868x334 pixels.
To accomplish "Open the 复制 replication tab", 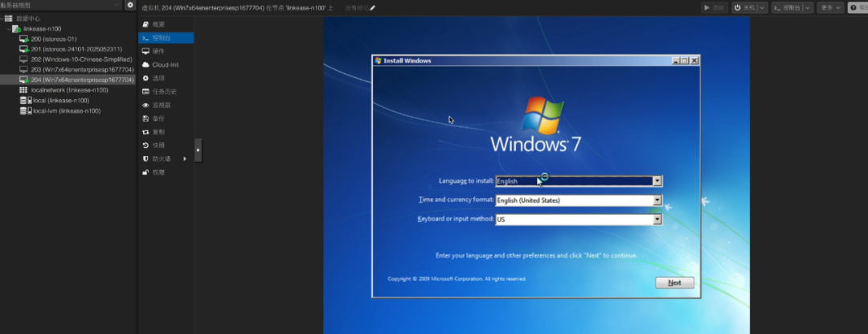I will point(166,132).
